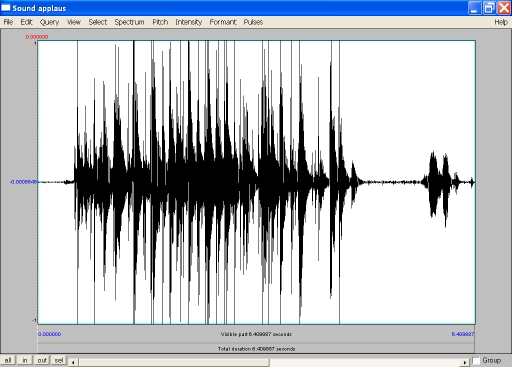This screenshot has width=512, height=367.
Task: Open the Intensity menu
Action: point(189,22)
